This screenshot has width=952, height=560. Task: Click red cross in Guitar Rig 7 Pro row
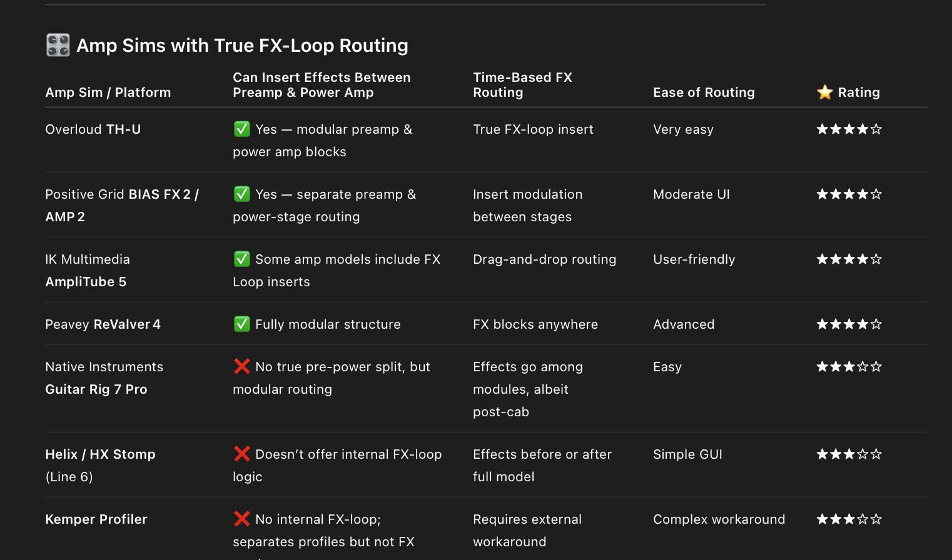[x=242, y=366]
